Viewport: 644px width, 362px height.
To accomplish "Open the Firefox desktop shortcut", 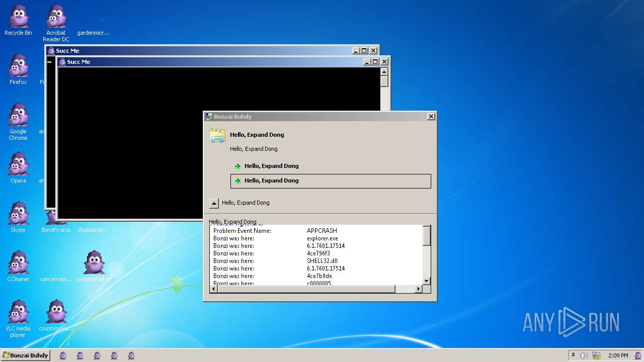I will click(18, 69).
